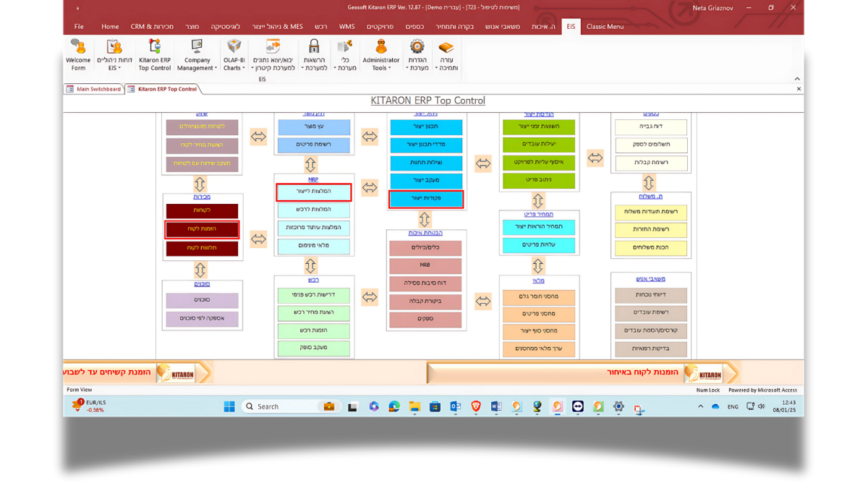Open Outlook from the taskbar
The image size is (868, 488).
click(x=456, y=406)
